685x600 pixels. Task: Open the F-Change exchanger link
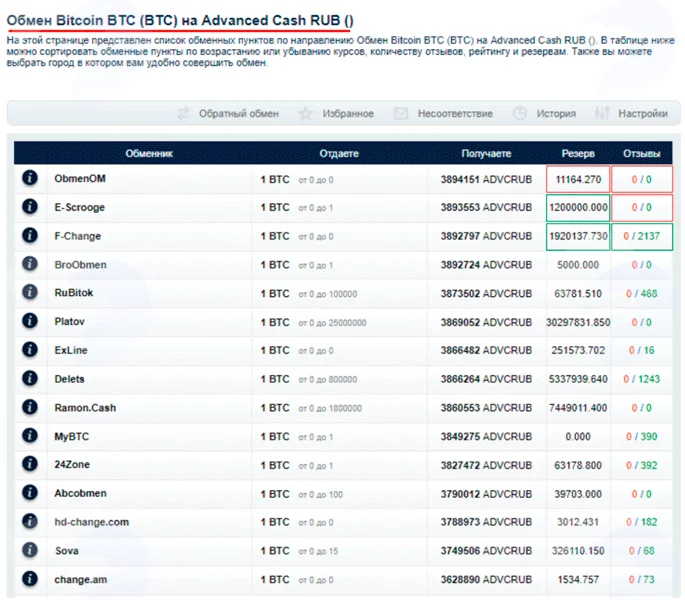pos(77,236)
